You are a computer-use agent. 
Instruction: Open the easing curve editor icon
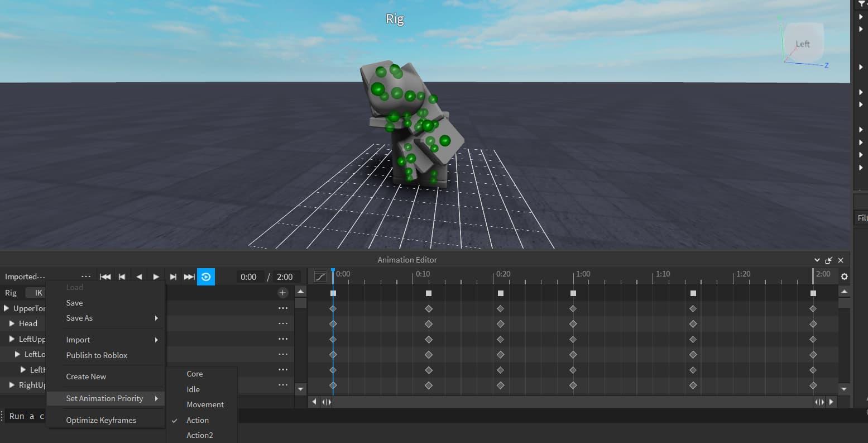pyautogui.click(x=319, y=276)
